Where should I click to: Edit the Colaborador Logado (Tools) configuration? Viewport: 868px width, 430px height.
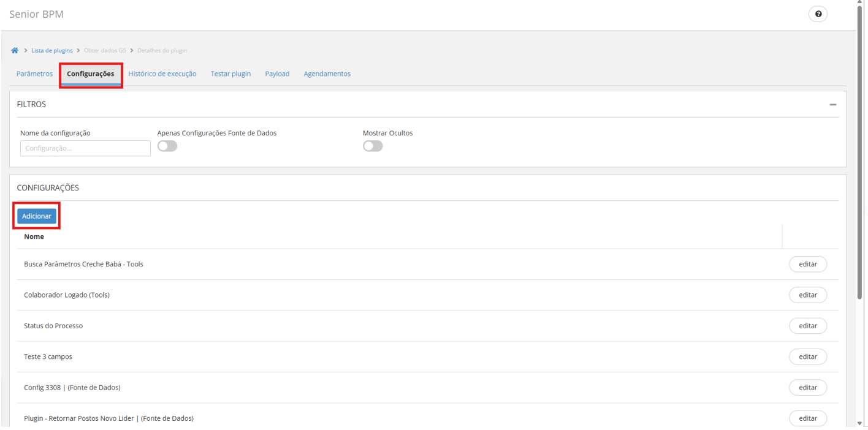(807, 295)
